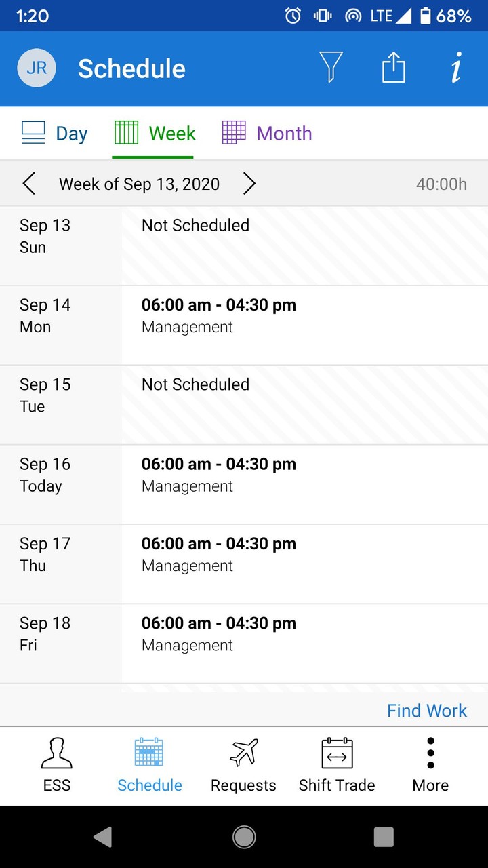Open the info icon
Image resolution: width=488 pixels, height=868 pixels.
pos(456,68)
